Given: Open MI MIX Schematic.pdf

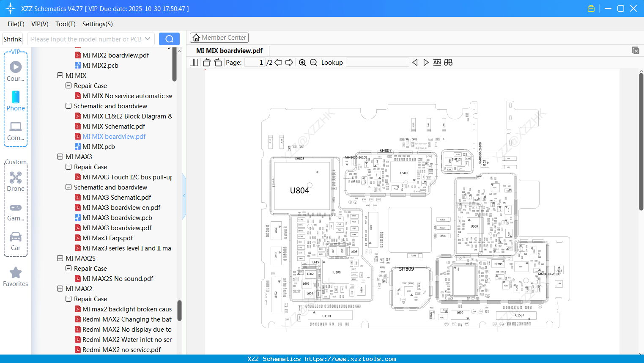Looking at the screenshot, I should point(114,126).
